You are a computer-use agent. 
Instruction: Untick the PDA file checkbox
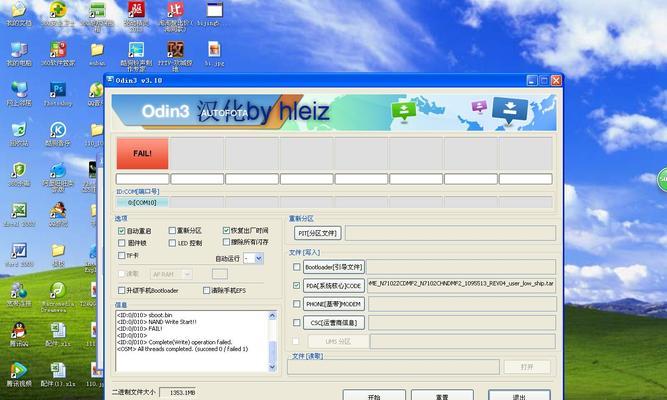pos(296,285)
